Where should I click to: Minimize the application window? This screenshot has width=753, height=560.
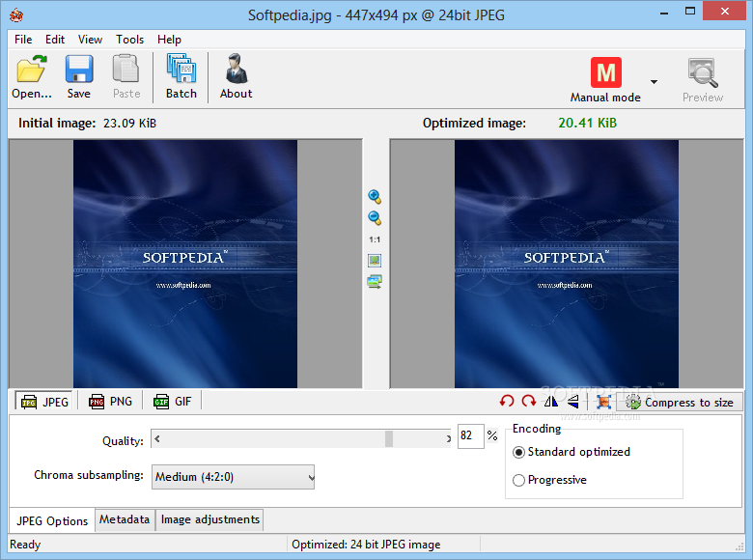coord(664,13)
